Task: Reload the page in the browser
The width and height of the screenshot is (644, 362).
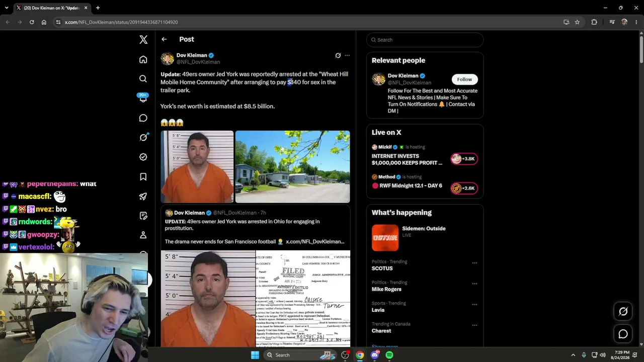Action: [x=32, y=22]
